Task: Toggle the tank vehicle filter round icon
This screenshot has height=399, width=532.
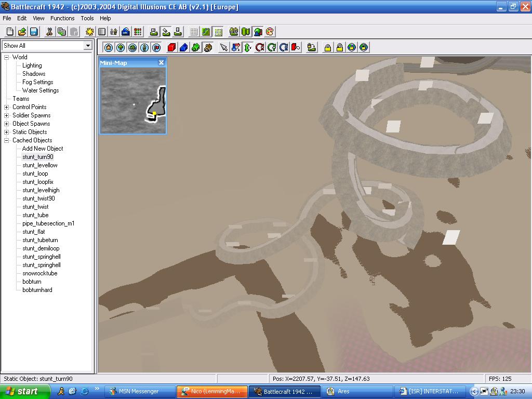Action: 132,47
